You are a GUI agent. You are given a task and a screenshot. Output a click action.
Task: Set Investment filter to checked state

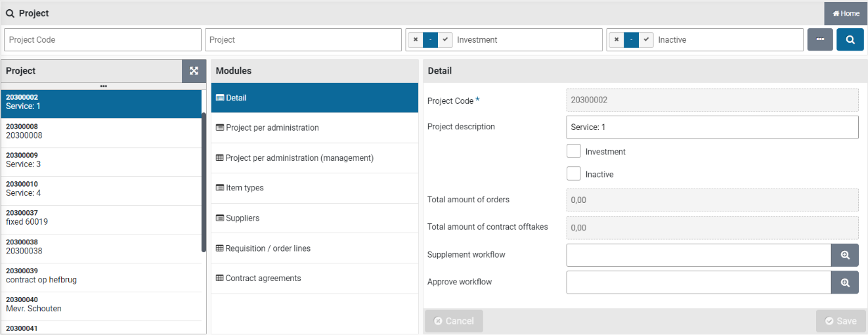coord(446,39)
